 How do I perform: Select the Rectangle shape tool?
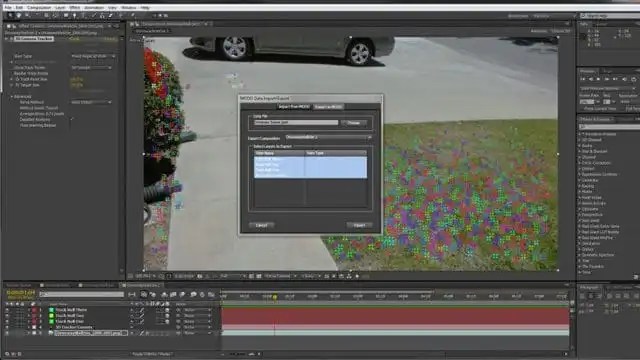(x=65, y=16)
